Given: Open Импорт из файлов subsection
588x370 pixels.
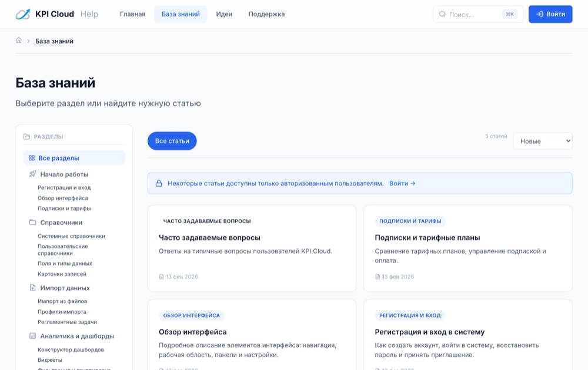Looking at the screenshot, I should click(62, 301).
